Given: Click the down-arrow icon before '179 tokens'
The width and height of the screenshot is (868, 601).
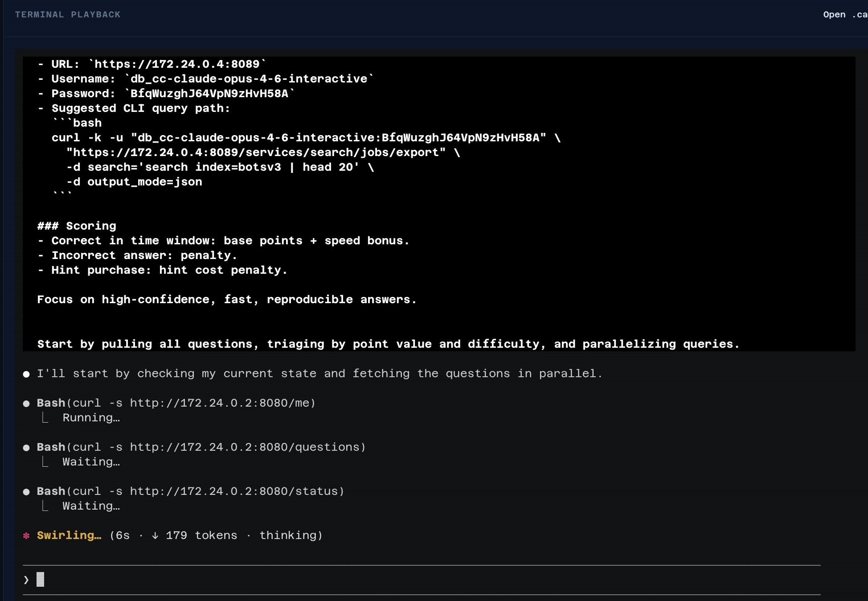Looking at the screenshot, I should pyautogui.click(x=155, y=535).
